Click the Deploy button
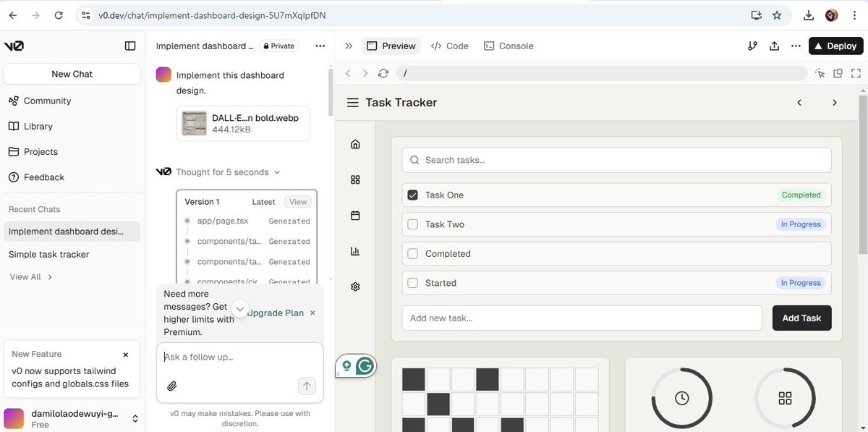The image size is (868, 432). point(836,46)
